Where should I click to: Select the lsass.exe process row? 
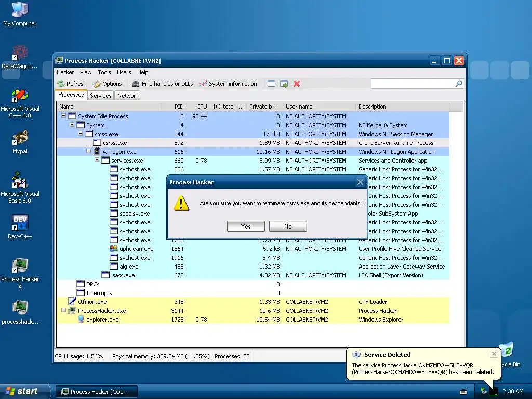[x=253, y=275]
